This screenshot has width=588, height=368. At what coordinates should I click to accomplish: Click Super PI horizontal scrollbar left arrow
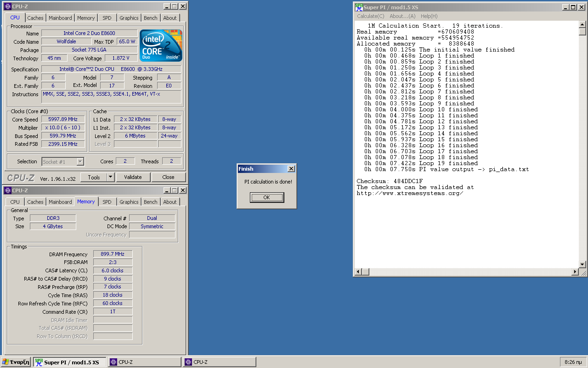(359, 272)
